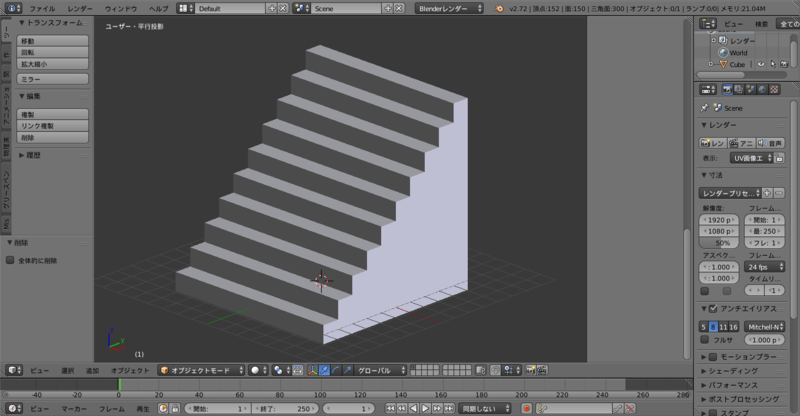
Task: Open グローバル orientation dropdown
Action: point(381,370)
